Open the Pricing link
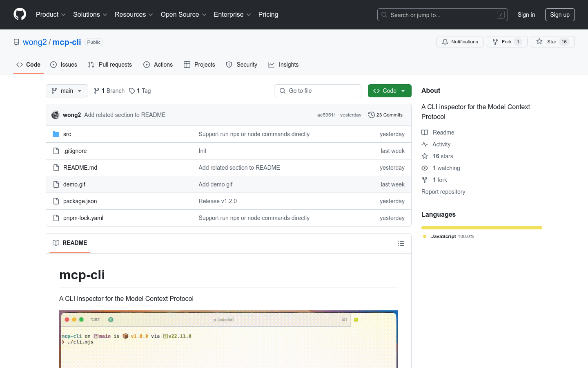Screen dimensions: 588x368 [x=268, y=14]
